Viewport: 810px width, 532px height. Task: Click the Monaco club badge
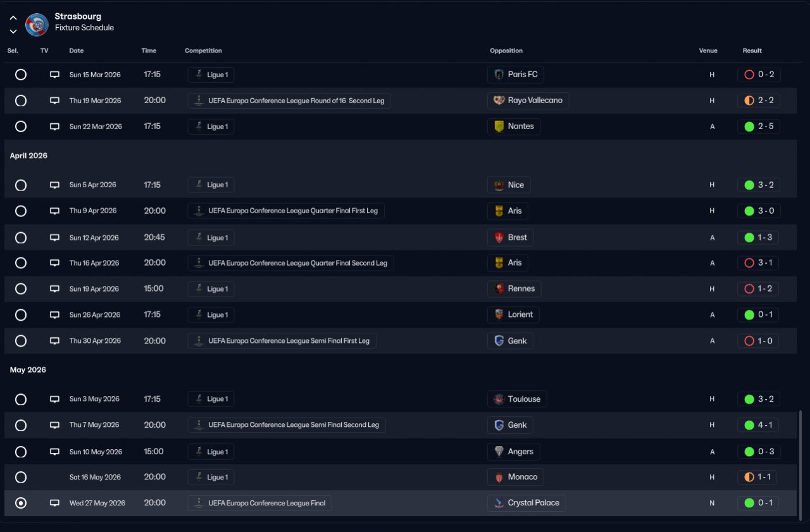[x=499, y=477]
